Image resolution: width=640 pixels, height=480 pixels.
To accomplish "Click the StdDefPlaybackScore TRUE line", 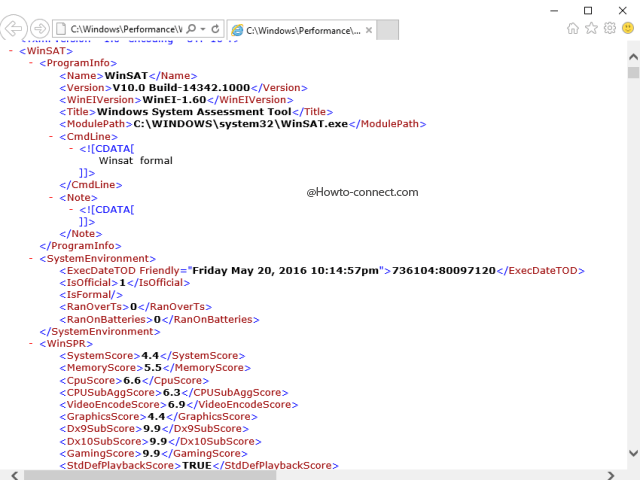I will click(x=199, y=465).
